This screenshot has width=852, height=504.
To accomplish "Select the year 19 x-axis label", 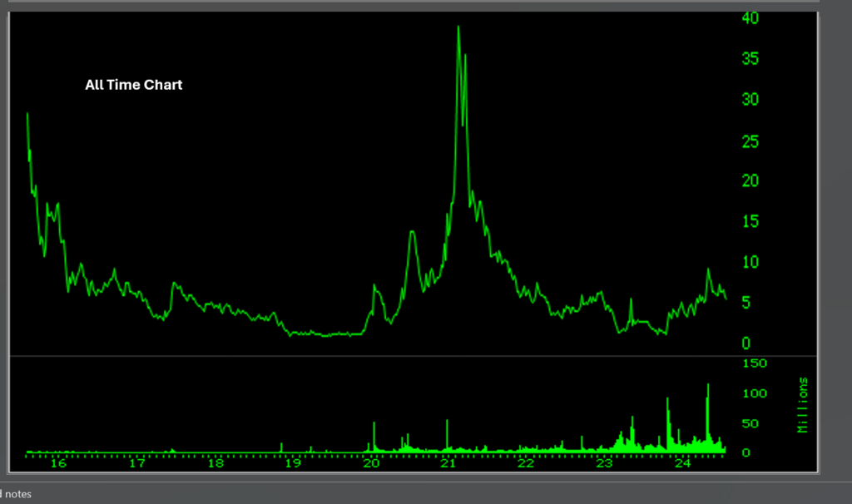I will (x=293, y=464).
